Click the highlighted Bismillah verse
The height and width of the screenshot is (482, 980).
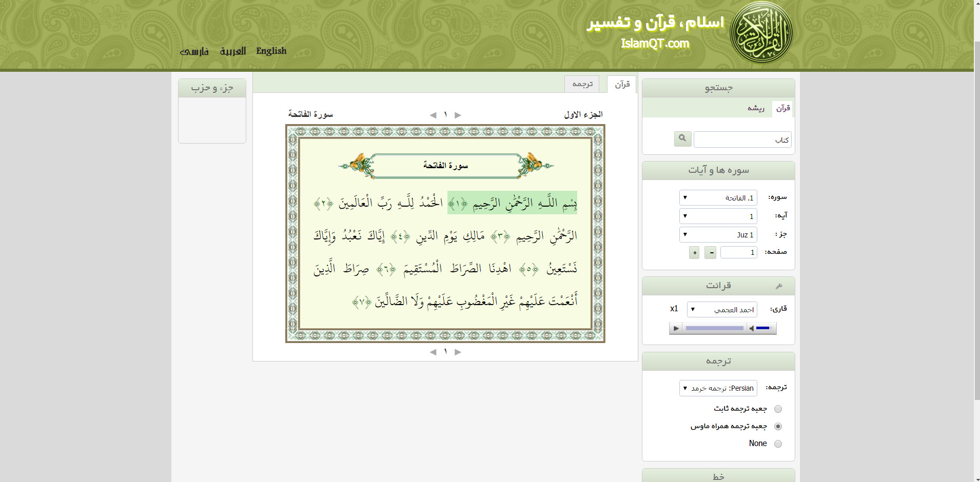point(512,203)
